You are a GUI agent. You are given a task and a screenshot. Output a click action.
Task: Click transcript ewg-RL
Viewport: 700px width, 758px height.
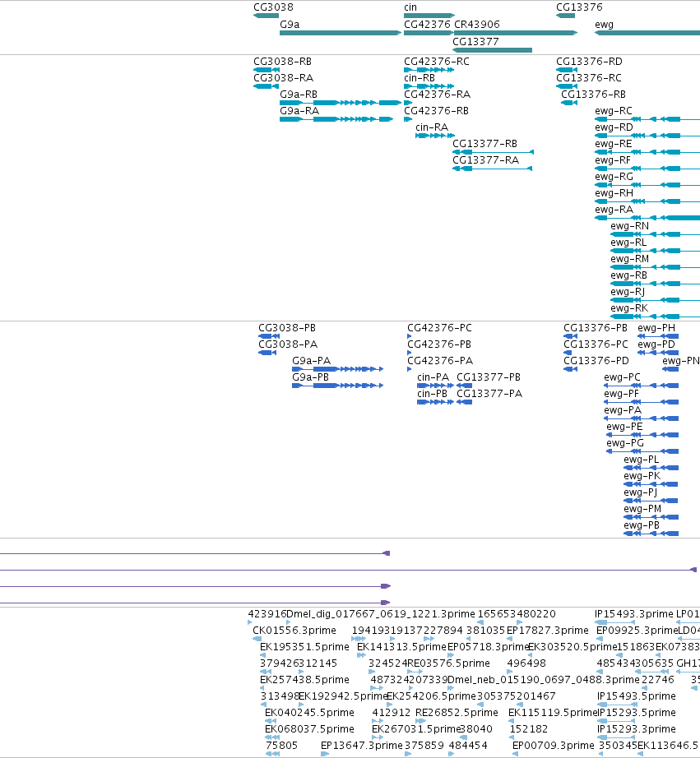tap(628, 243)
